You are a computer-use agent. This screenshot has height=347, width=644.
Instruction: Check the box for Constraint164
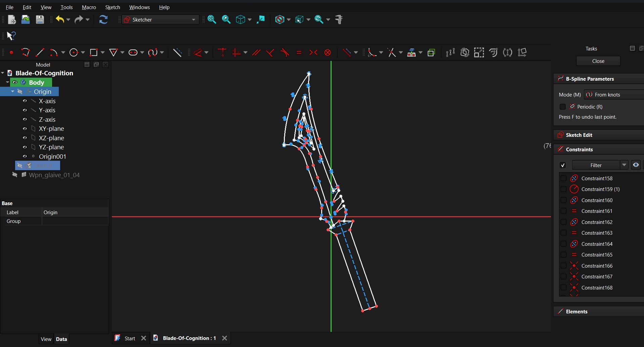pyautogui.click(x=564, y=244)
